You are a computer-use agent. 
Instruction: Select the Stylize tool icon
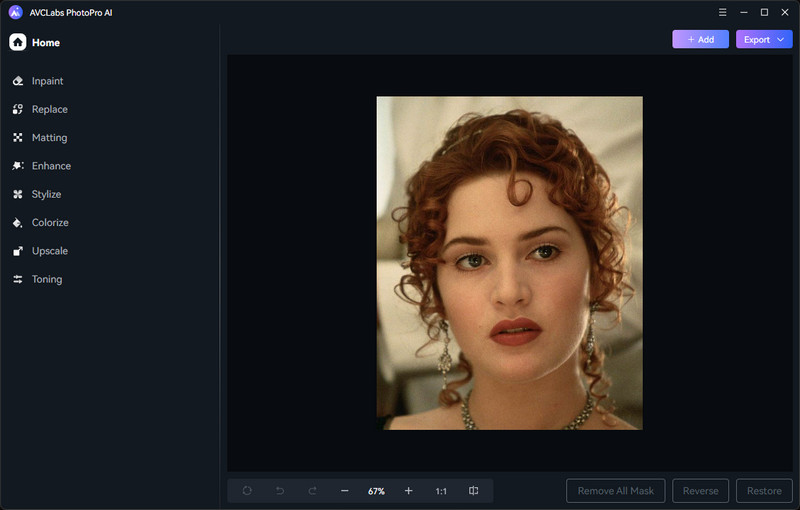click(18, 194)
